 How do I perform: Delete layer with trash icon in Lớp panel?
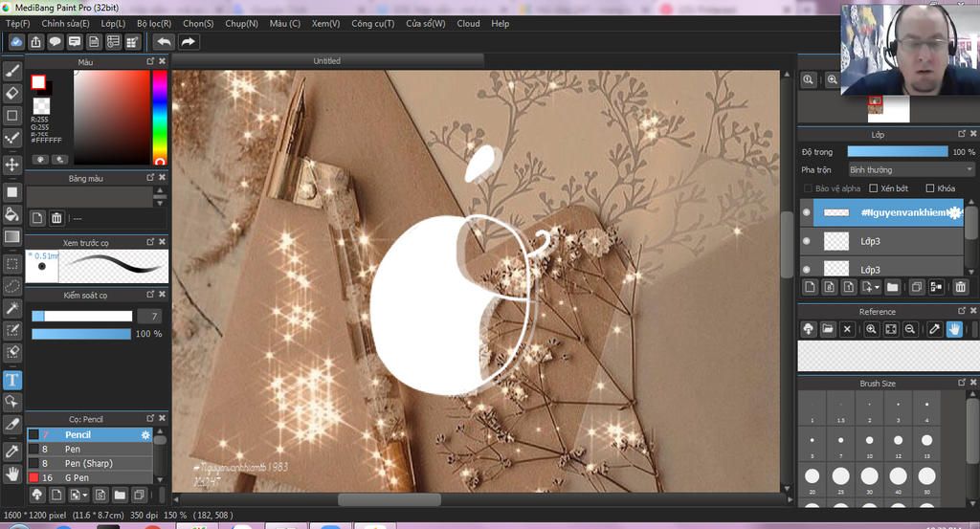click(x=960, y=287)
